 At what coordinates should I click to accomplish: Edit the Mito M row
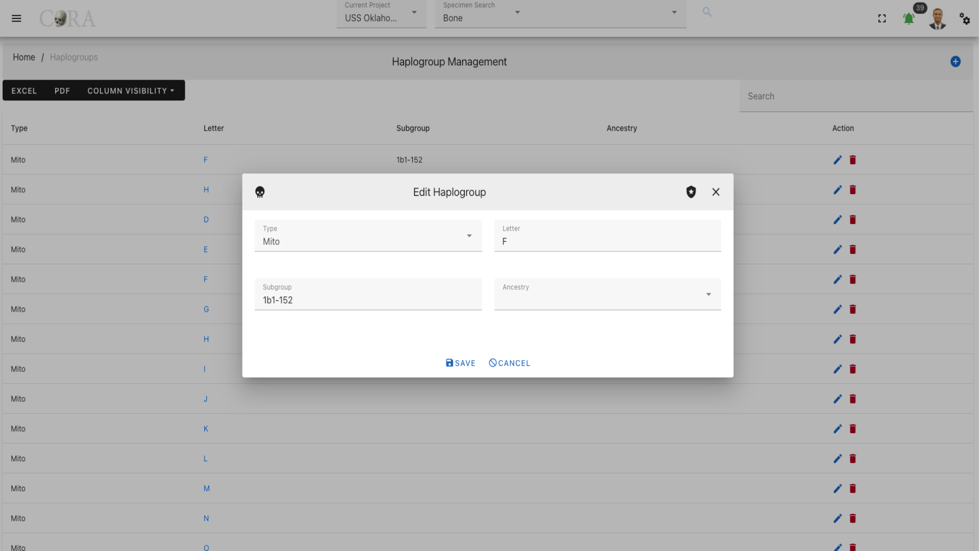[838, 489]
